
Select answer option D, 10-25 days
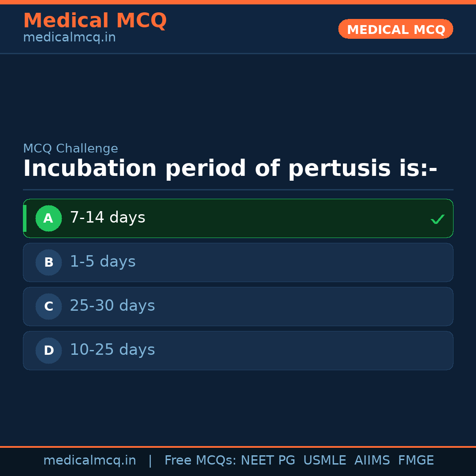coord(238,350)
